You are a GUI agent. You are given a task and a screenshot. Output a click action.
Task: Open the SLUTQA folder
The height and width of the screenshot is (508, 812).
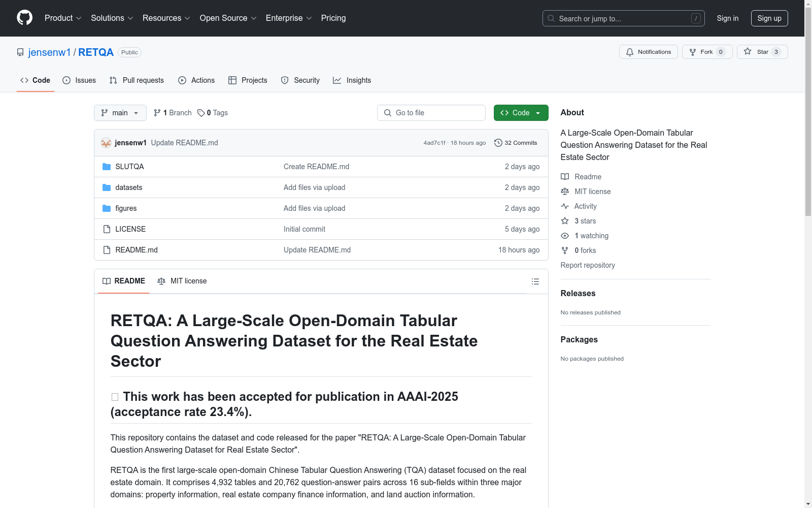coord(129,167)
